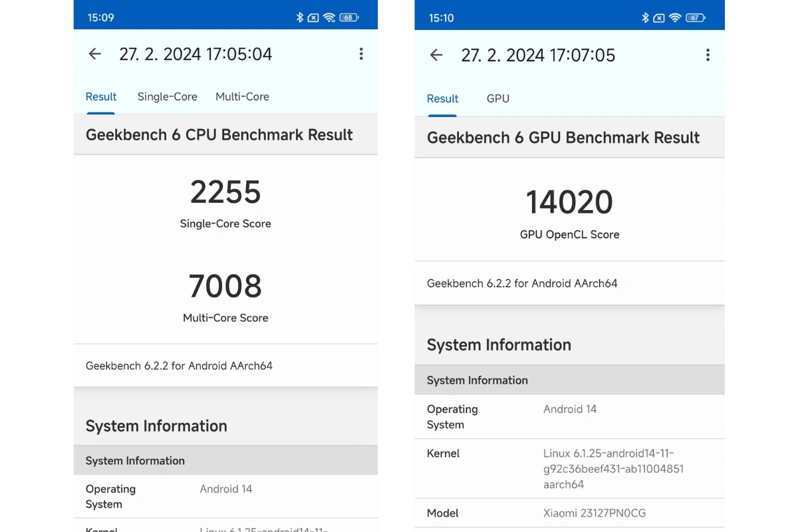Tap the 15:09 clock in status bar
This screenshot has width=798, height=532.
[100, 18]
